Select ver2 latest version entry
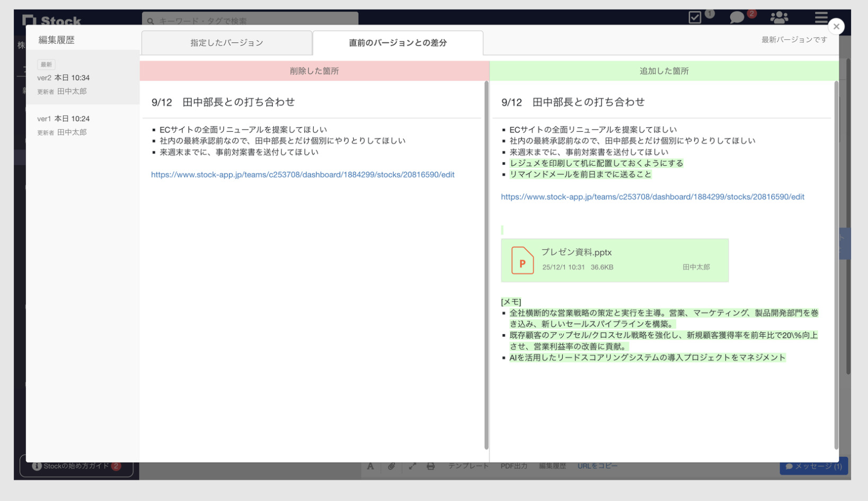Image resolution: width=868 pixels, height=501 pixels. [83, 78]
